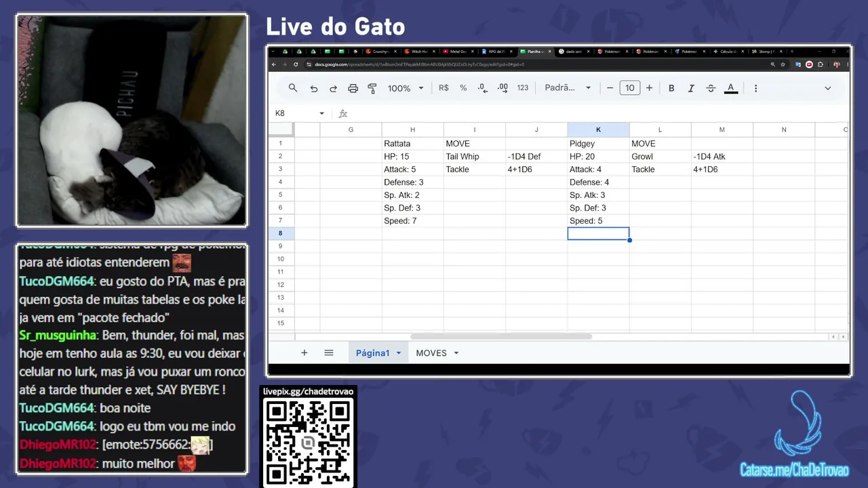
Task: Open the all sheets list icon
Action: [x=329, y=353]
